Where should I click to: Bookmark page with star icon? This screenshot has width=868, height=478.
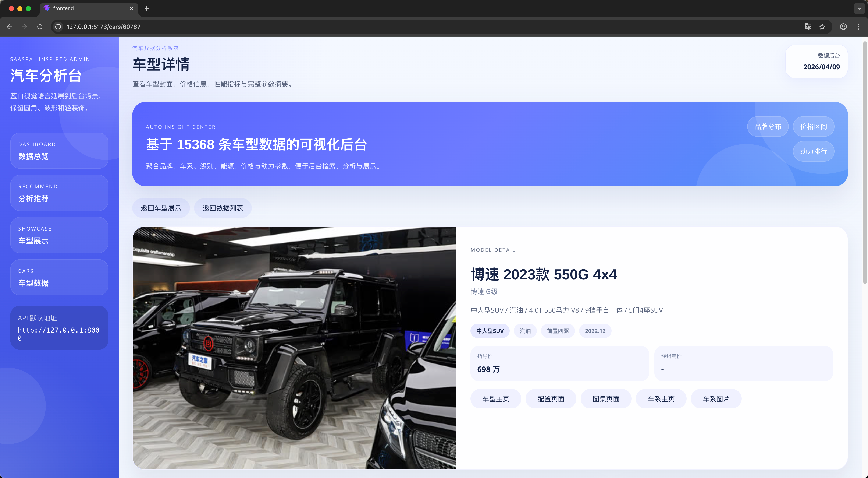click(822, 27)
